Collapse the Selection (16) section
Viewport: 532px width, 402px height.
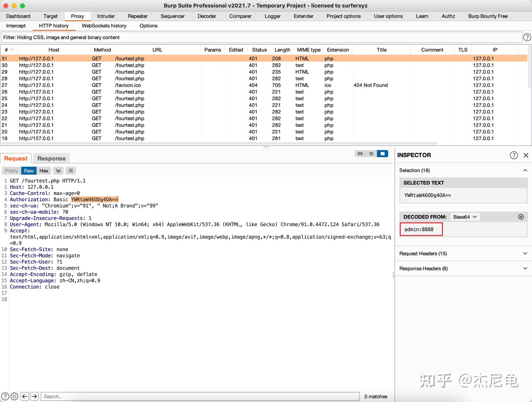pos(525,170)
